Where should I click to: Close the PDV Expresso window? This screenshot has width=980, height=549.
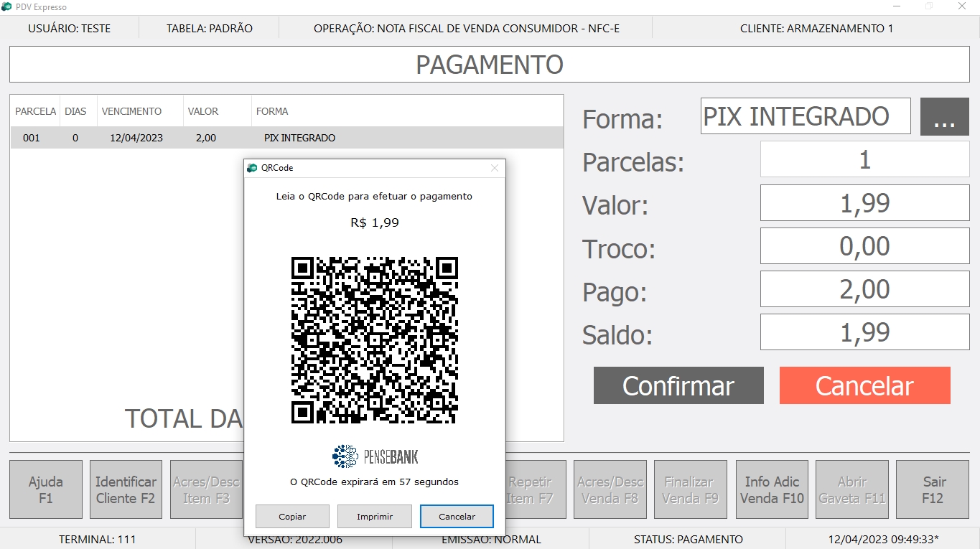(x=962, y=6)
